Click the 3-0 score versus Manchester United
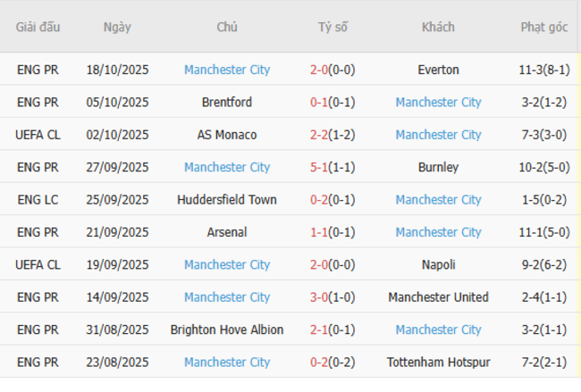The width and height of the screenshot is (581, 392). (319, 297)
